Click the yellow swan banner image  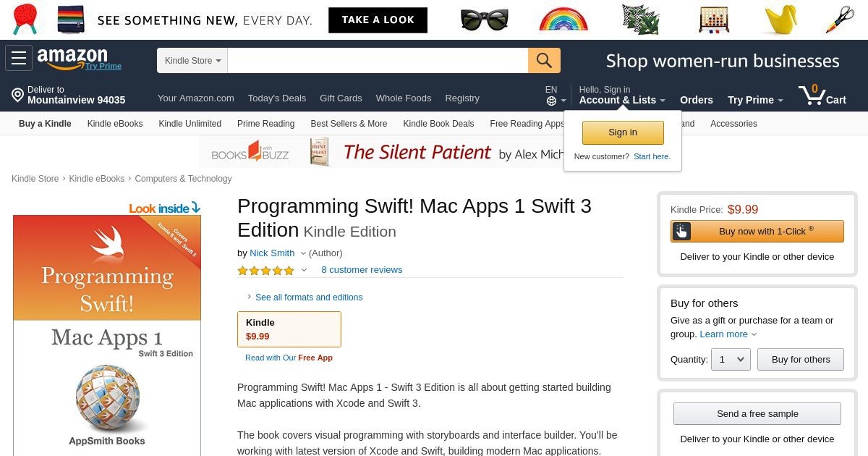pos(781,19)
